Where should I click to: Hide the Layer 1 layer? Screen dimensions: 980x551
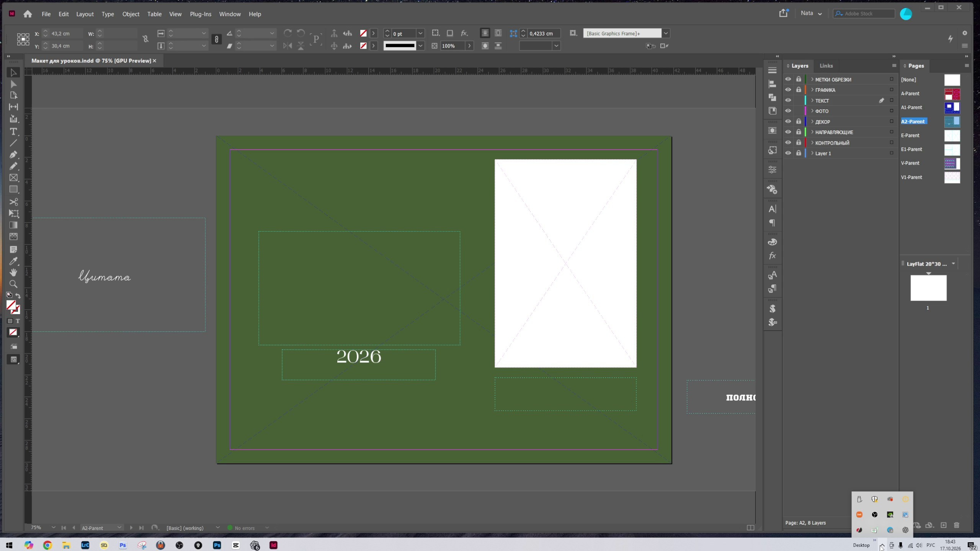(788, 153)
